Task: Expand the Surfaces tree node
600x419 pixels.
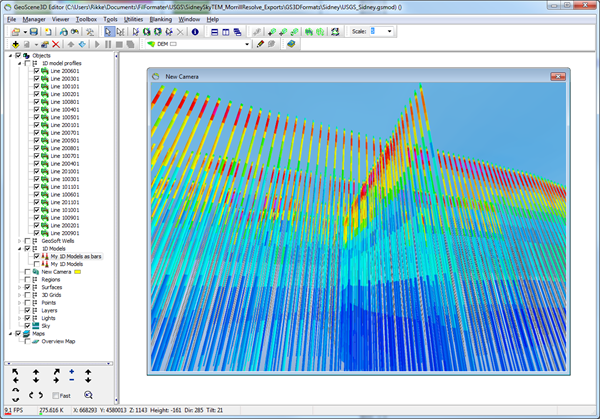Action: [x=20, y=287]
